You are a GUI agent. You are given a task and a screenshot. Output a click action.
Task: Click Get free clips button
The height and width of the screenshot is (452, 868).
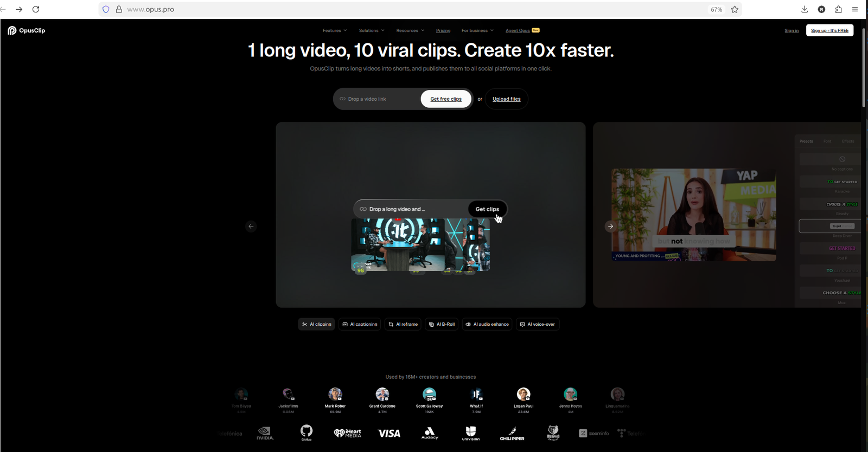pos(446,99)
